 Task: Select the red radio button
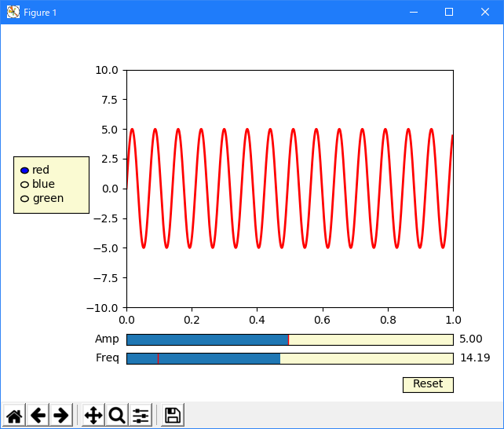pos(24,170)
